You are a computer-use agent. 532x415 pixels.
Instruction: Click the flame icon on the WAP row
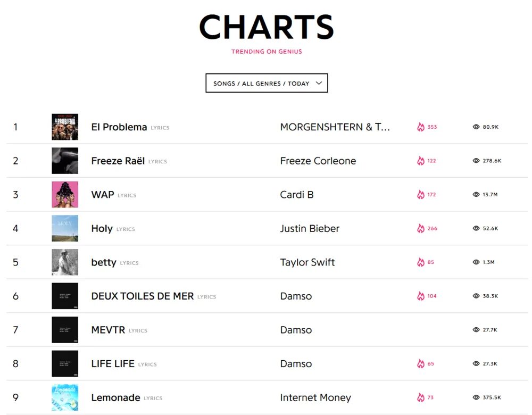tap(421, 195)
